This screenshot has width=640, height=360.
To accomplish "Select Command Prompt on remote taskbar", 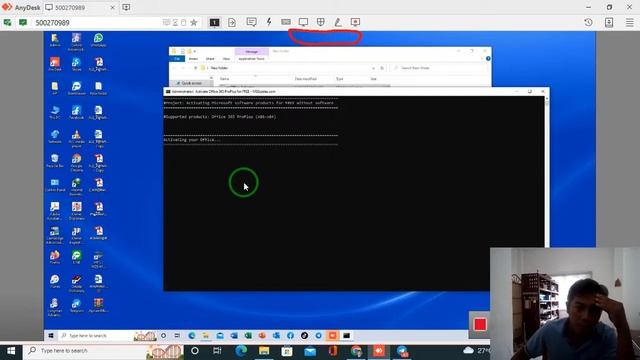I will pyautogui.click(x=347, y=336).
